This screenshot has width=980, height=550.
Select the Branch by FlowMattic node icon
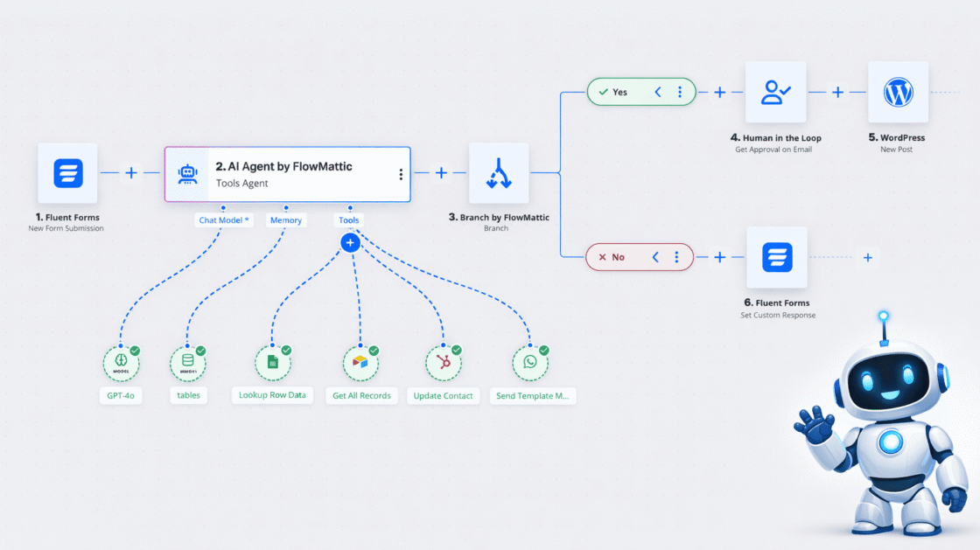[x=498, y=173]
